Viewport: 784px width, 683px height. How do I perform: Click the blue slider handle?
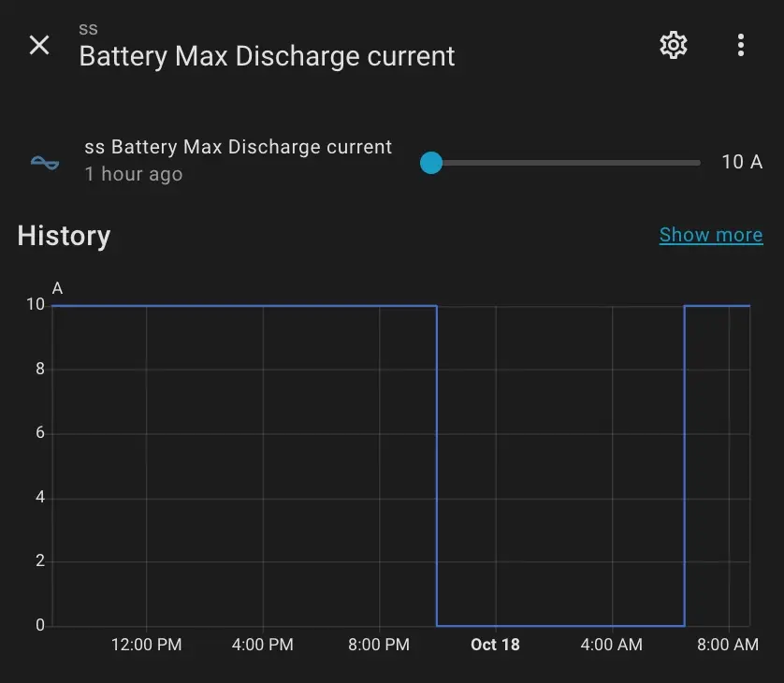point(430,163)
